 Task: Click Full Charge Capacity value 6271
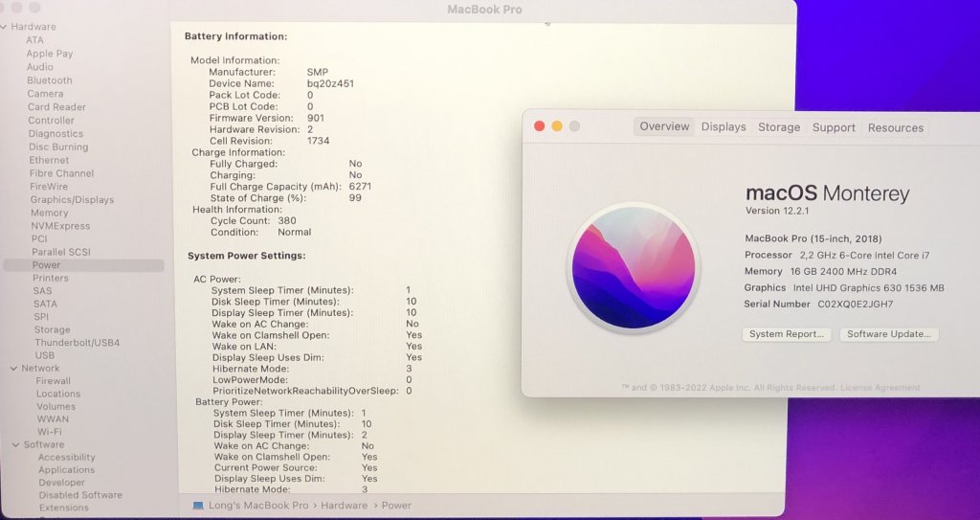[360, 187]
